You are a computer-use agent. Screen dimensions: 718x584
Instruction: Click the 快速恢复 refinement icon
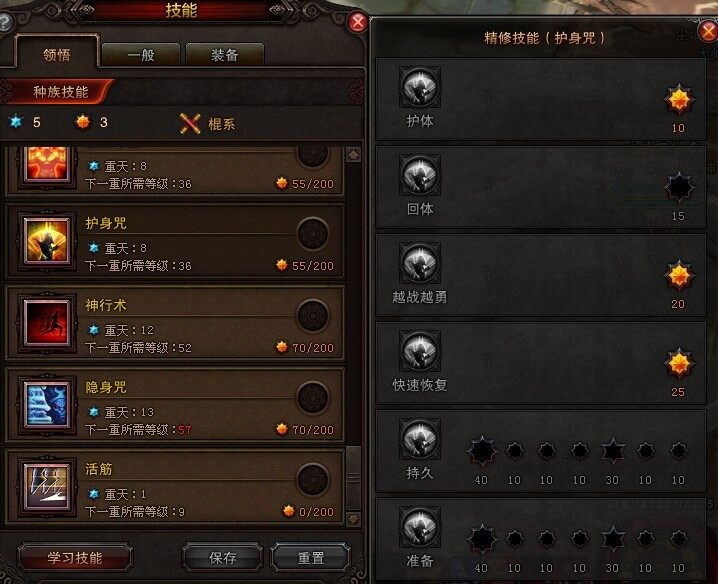click(420, 351)
